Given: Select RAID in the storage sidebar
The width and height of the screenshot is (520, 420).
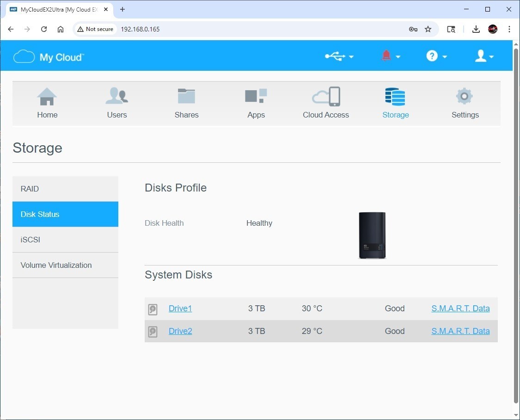Looking at the screenshot, I should [x=65, y=189].
